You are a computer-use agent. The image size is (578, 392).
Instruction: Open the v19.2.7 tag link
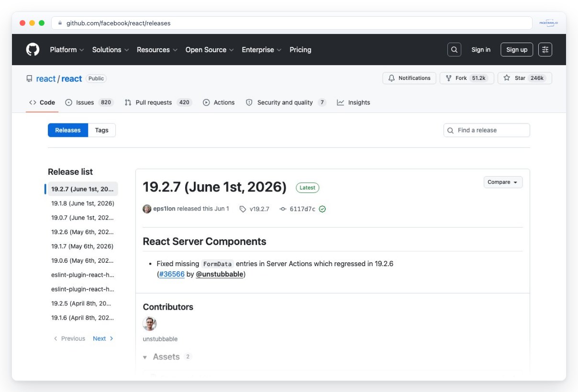click(255, 209)
